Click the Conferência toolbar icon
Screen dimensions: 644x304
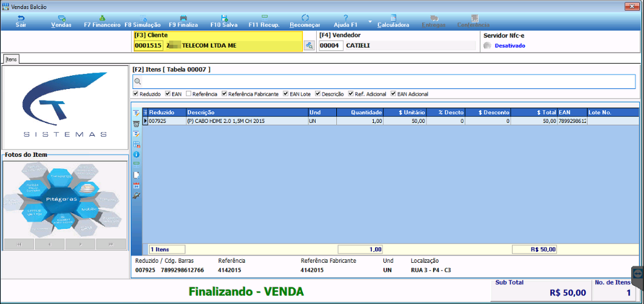(474, 18)
